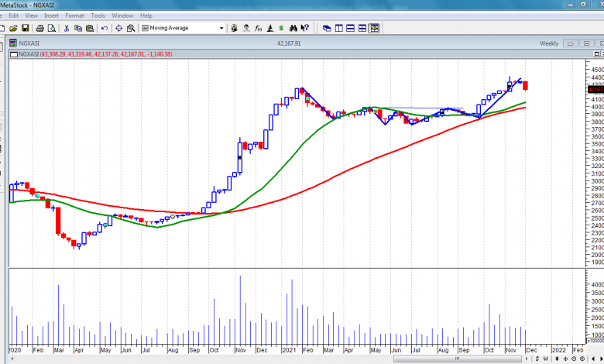
Task: Toggle the tile windows horizontally button
Action: (350, 28)
